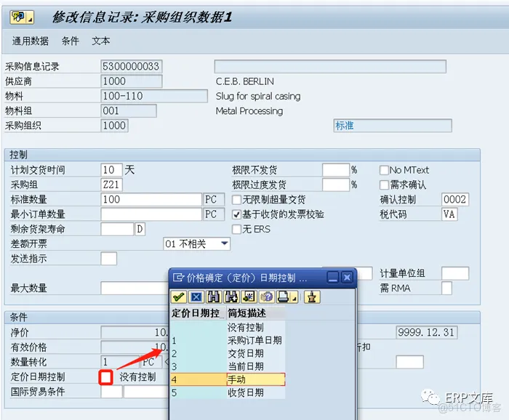Click the find next binoculars-plus icon
509x420 pixels.
pyautogui.click(x=231, y=296)
